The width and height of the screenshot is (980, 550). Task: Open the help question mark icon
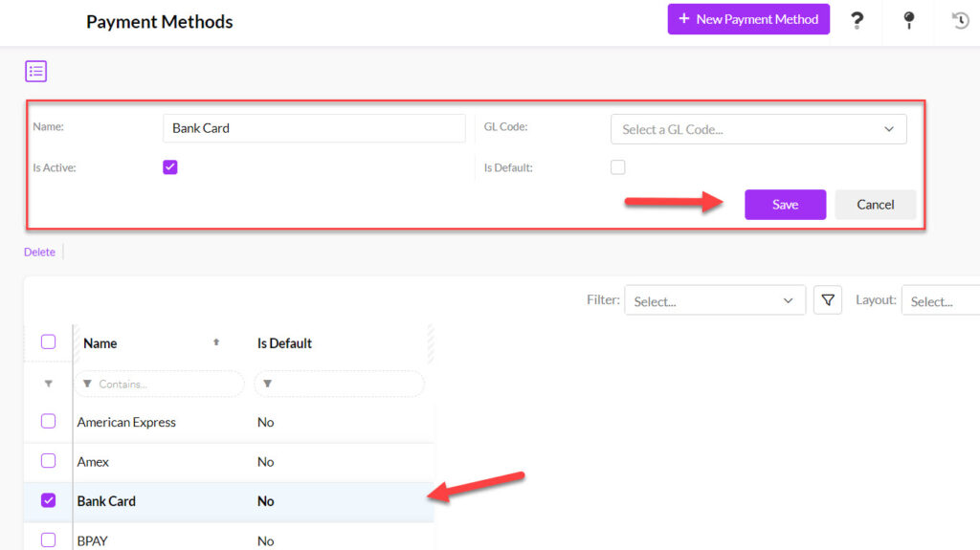[857, 21]
